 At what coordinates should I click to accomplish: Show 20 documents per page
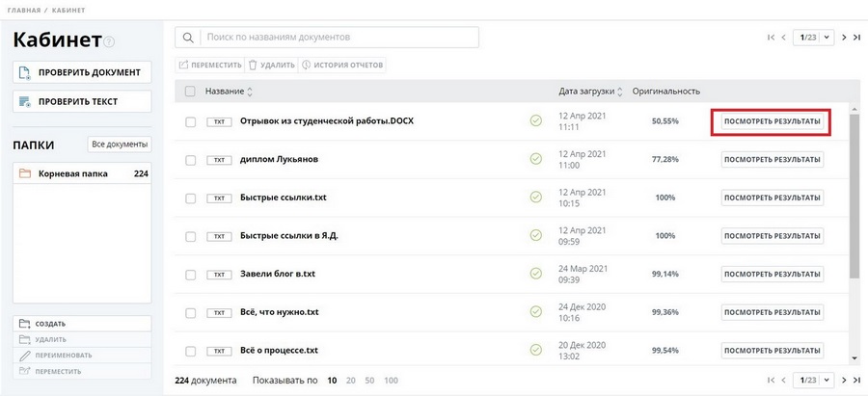coord(351,381)
